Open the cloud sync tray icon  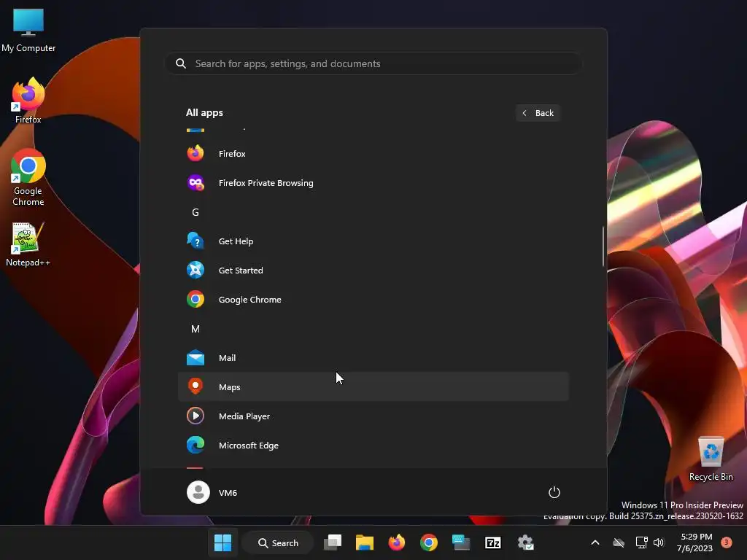point(619,542)
